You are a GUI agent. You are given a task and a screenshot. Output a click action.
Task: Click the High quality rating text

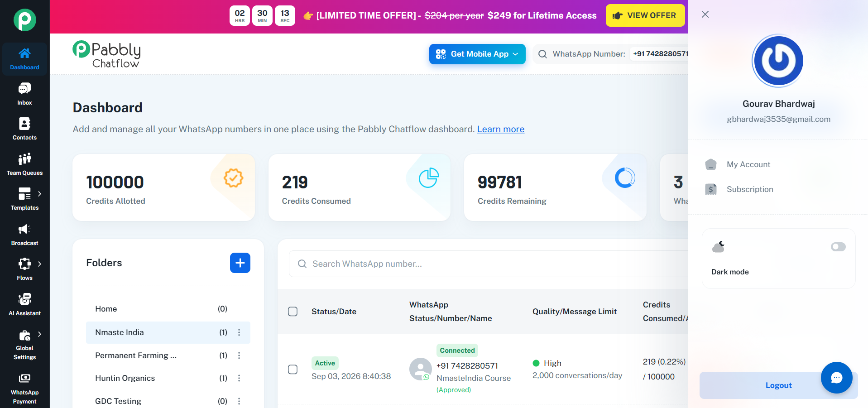point(552,363)
